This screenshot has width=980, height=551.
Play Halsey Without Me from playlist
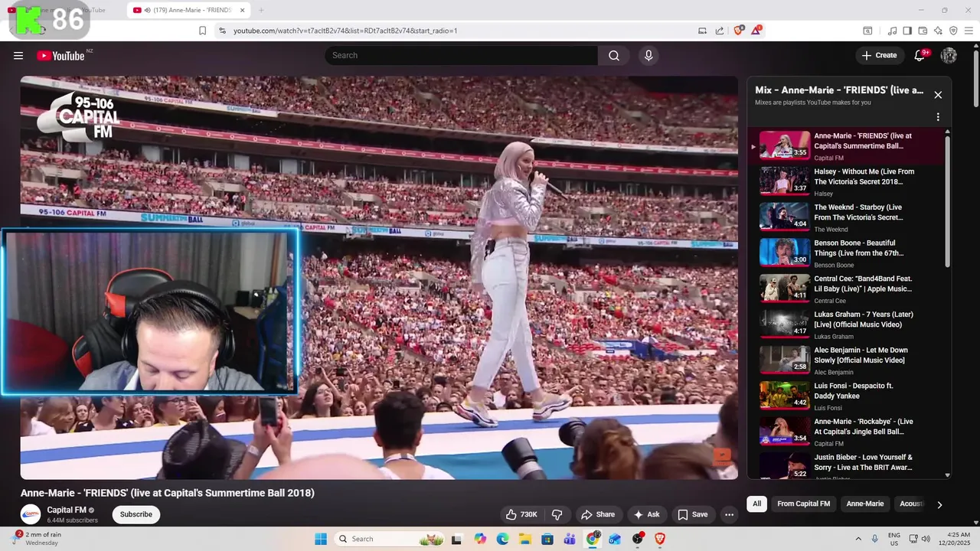846,182
